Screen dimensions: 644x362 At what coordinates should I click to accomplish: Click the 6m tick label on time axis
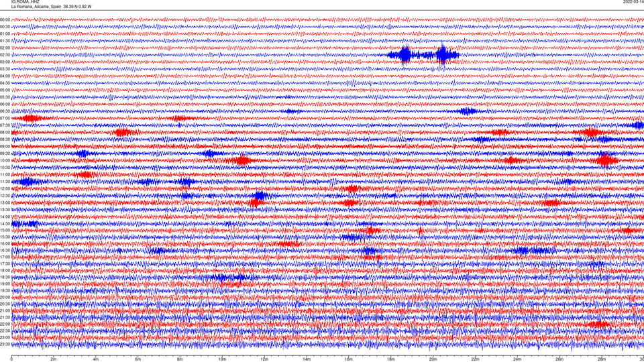(x=138, y=359)
